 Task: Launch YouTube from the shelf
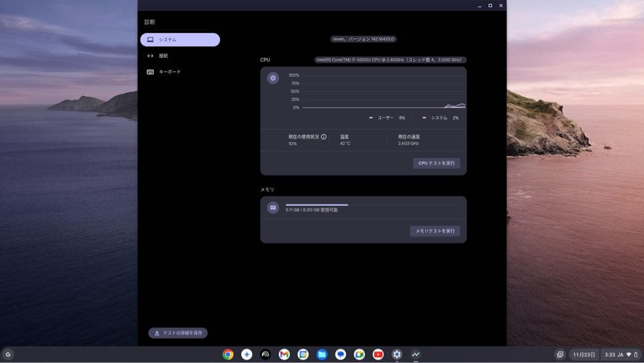point(377,354)
